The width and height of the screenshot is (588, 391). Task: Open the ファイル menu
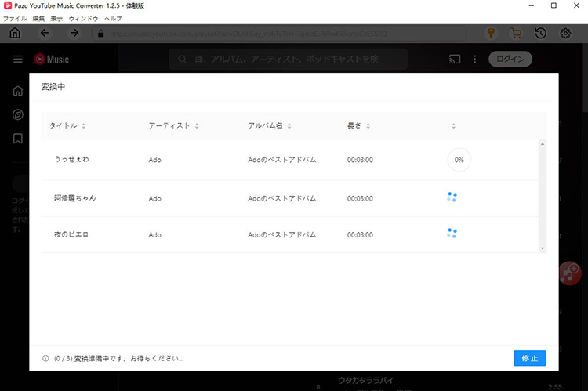click(x=15, y=18)
